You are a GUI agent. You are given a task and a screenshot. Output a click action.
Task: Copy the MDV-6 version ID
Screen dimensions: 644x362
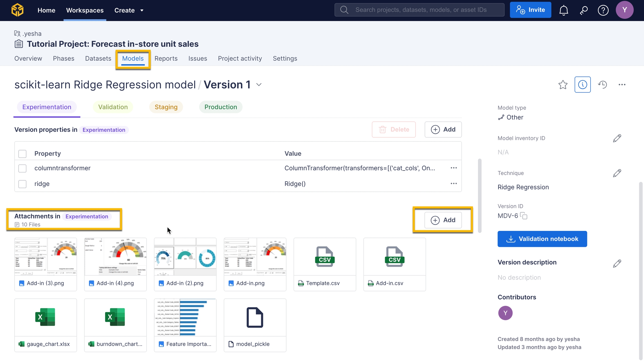pyautogui.click(x=524, y=216)
